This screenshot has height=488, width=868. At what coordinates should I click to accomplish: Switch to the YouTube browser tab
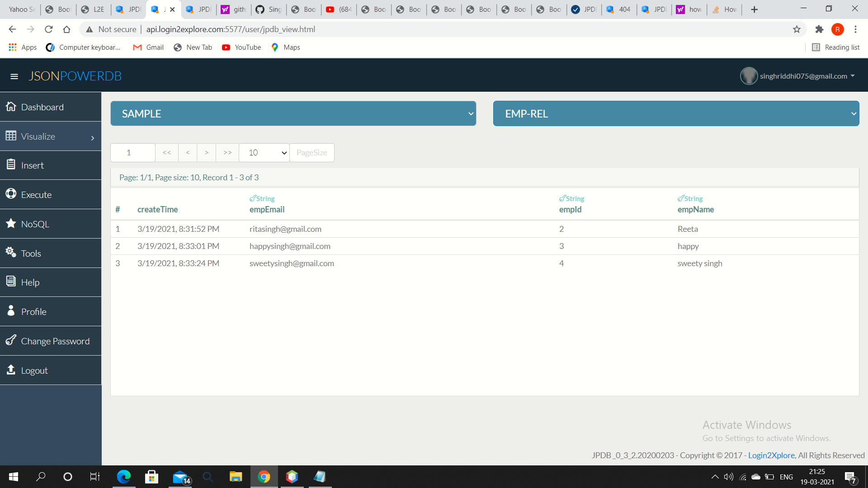click(338, 9)
